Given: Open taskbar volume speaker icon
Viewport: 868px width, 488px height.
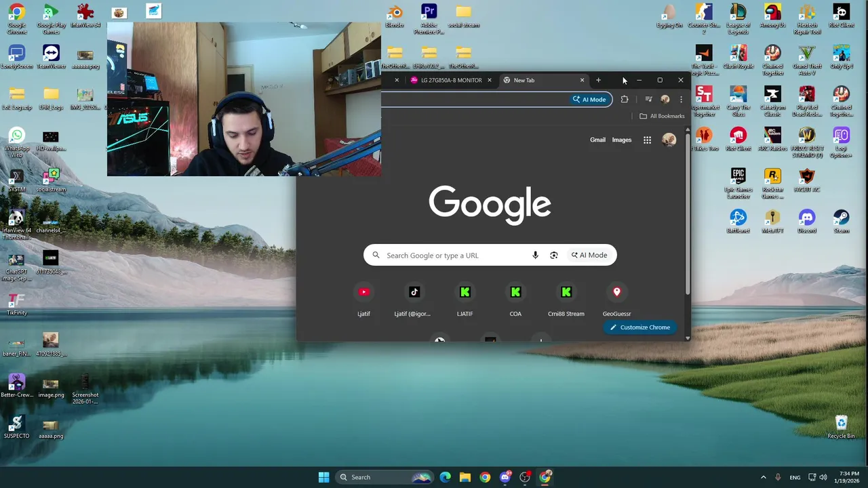Looking at the screenshot, I should [823, 477].
